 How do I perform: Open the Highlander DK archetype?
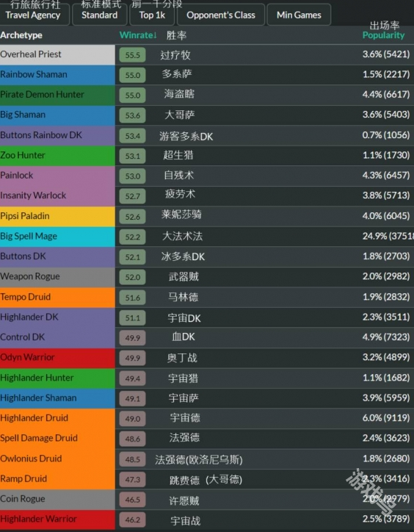coord(57,317)
